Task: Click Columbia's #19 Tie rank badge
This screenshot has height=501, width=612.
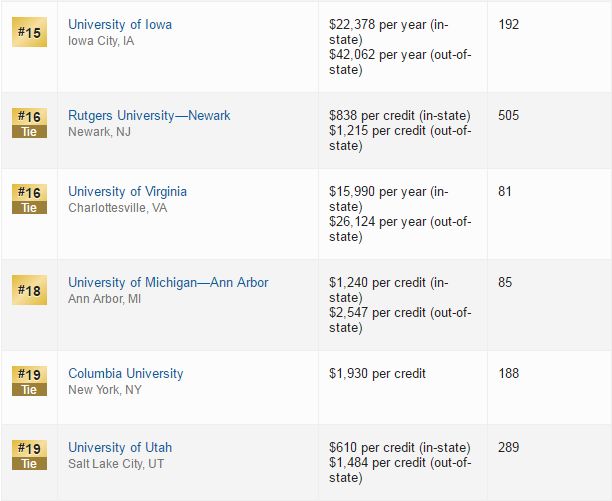Action: click(x=29, y=381)
